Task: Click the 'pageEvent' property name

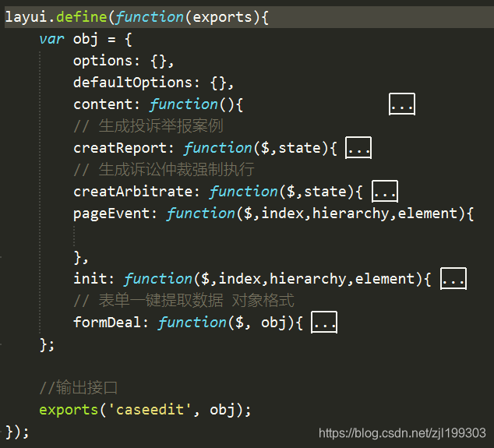Action: (x=111, y=213)
